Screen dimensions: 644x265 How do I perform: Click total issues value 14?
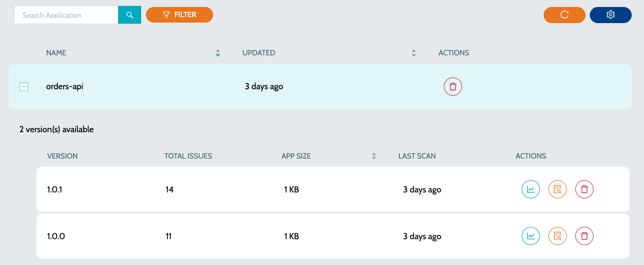coord(170,189)
